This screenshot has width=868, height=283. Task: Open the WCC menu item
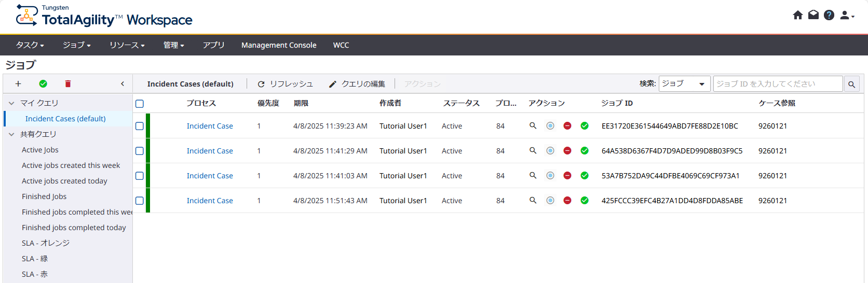pos(341,45)
